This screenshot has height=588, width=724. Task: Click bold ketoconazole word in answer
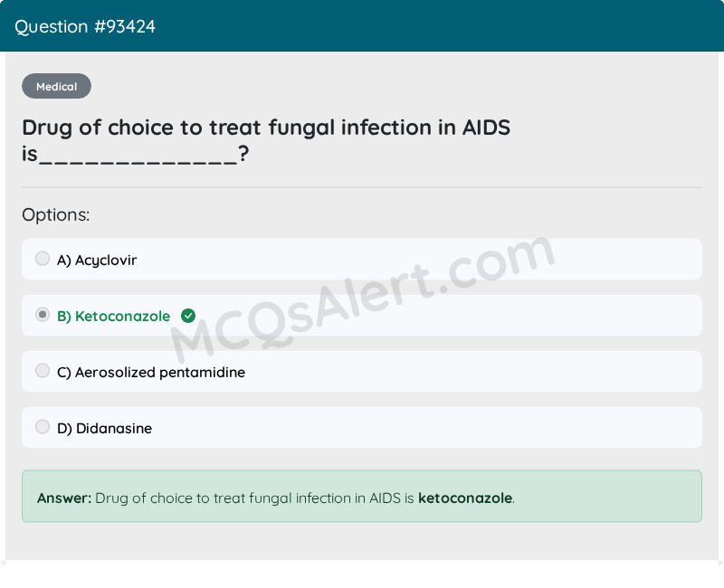[465, 498]
